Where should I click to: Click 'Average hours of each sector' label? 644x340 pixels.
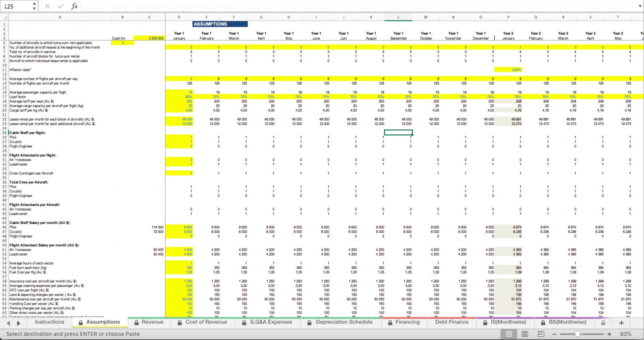31,263
